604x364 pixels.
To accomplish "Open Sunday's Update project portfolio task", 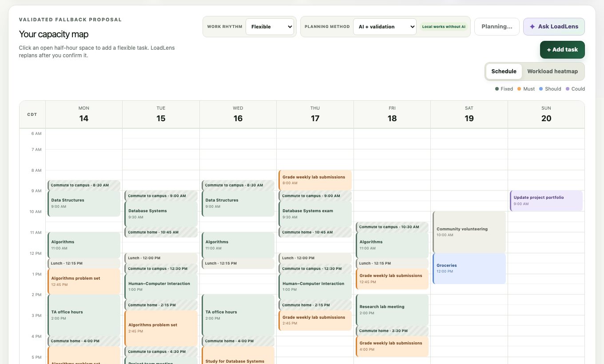I will point(546,201).
